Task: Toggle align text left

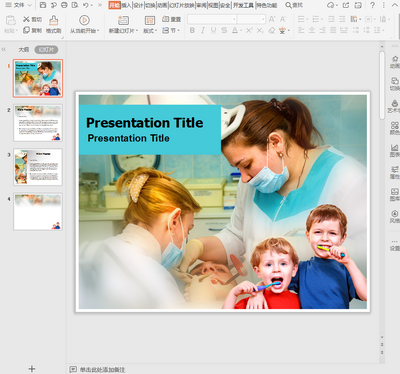Action: [301, 30]
